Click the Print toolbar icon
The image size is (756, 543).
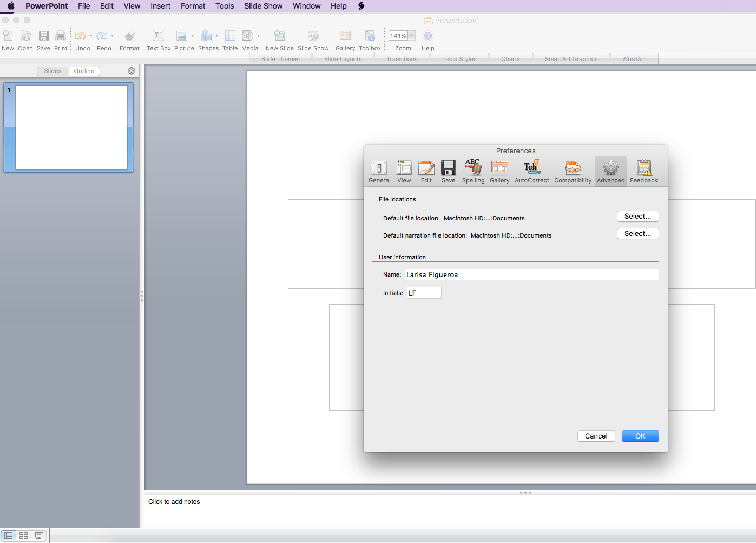point(61,41)
